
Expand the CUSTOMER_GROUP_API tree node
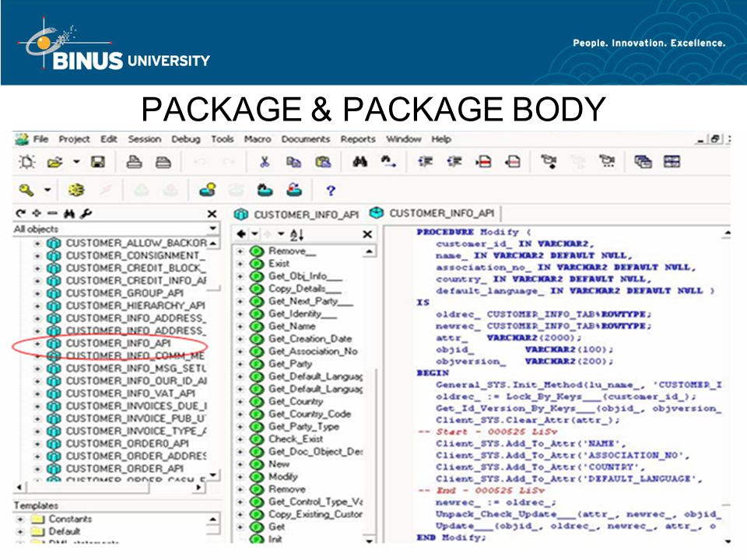click(37, 293)
